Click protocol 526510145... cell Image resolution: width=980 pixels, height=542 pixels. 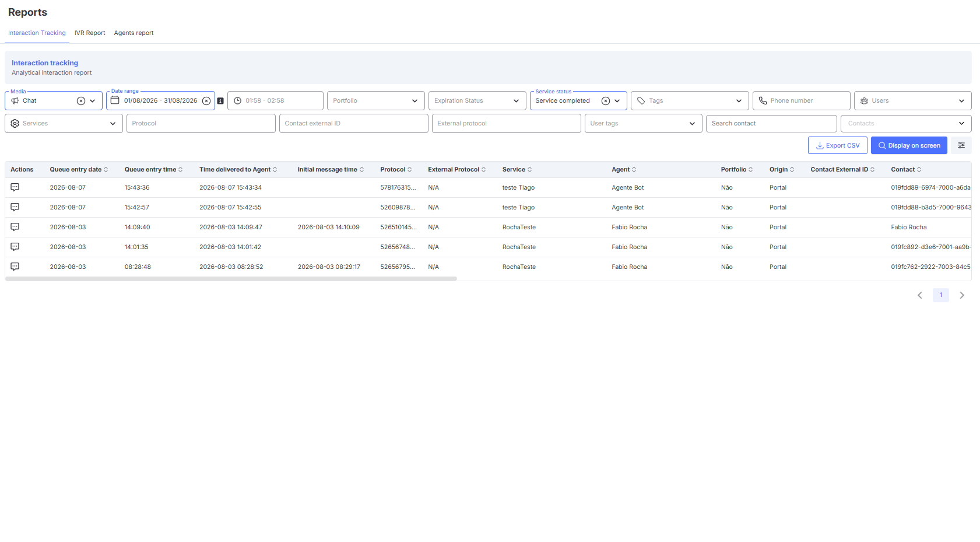398,228
